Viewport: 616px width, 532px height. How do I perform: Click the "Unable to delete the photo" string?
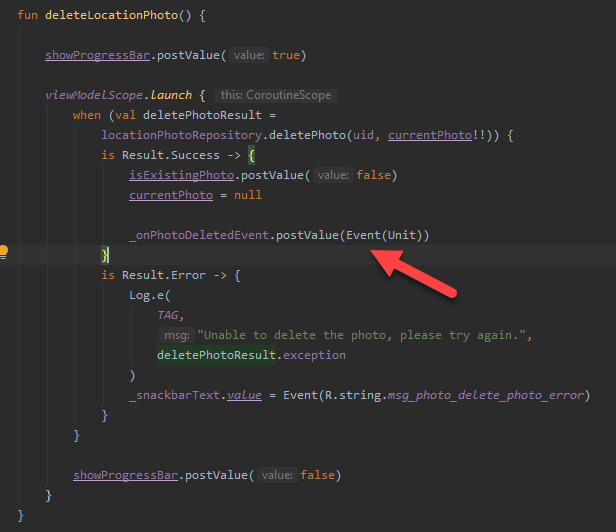click(x=361, y=335)
